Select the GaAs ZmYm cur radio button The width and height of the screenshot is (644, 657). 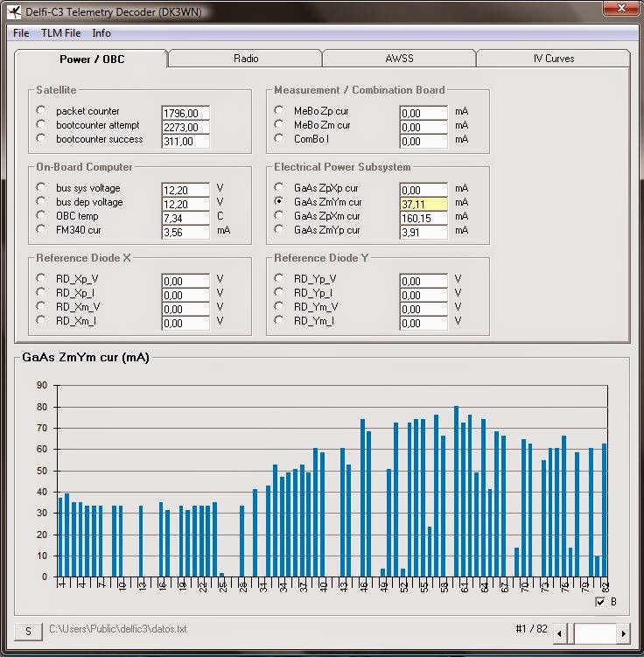tap(278, 201)
